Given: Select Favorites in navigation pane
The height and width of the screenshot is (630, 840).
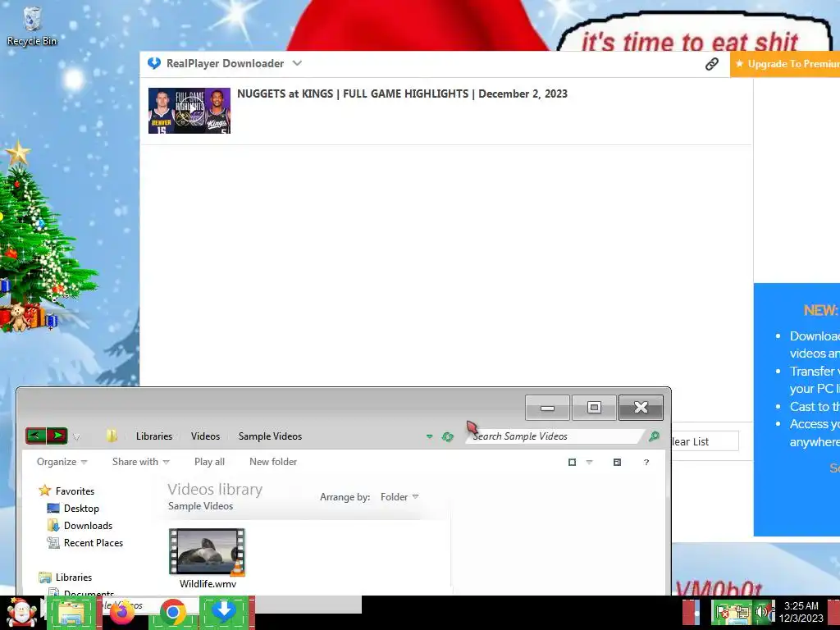Looking at the screenshot, I should [x=75, y=491].
